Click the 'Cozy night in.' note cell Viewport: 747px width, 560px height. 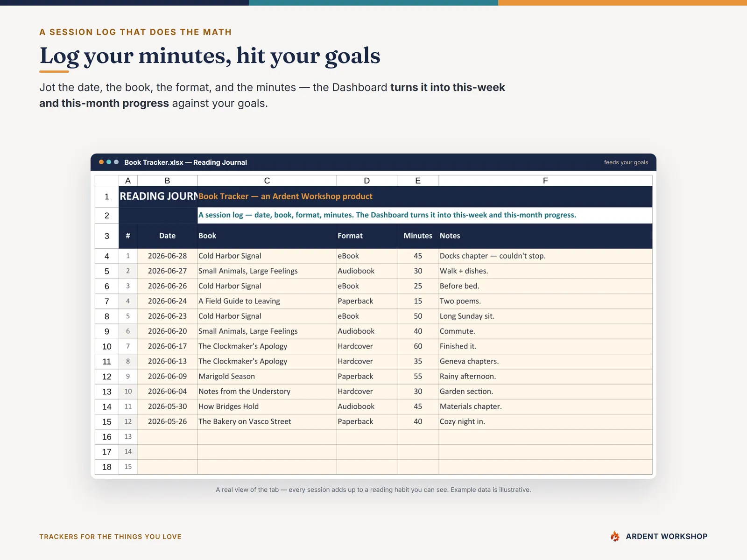pyautogui.click(x=545, y=421)
